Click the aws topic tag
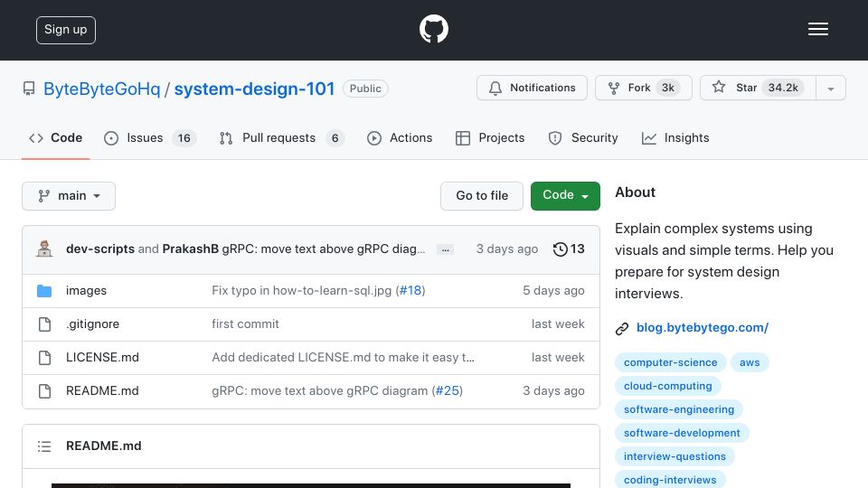Image resolution: width=868 pixels, height=488 pixels. tap(750, 362)
